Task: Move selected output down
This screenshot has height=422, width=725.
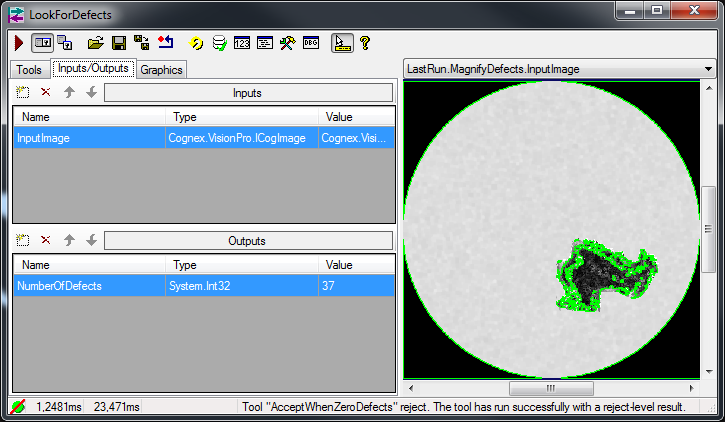Action: click(92, 240)
